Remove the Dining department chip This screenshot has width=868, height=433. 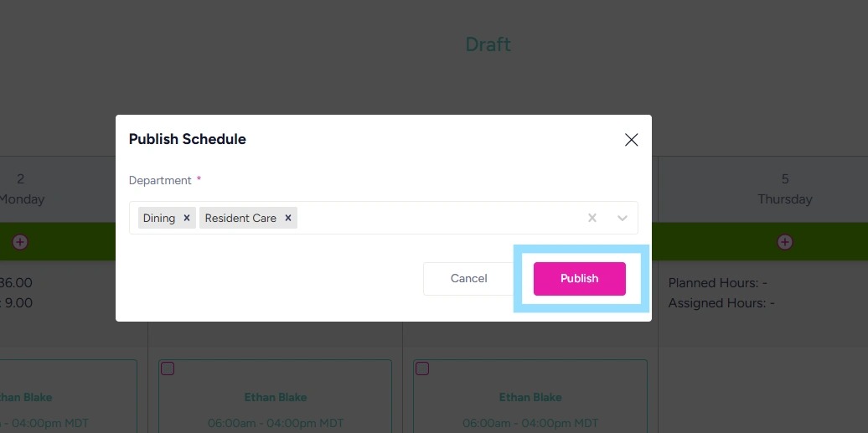(187, 218)
